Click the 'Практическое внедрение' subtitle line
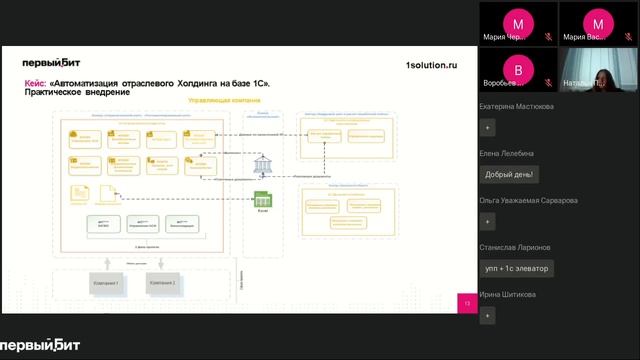The height and width of the screenshot is (360, 640). (77, 92)
